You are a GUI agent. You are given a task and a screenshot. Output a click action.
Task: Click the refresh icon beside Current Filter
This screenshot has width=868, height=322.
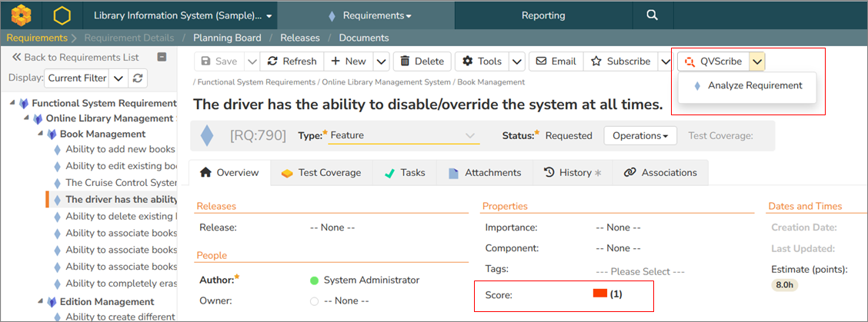coord(138,78)
